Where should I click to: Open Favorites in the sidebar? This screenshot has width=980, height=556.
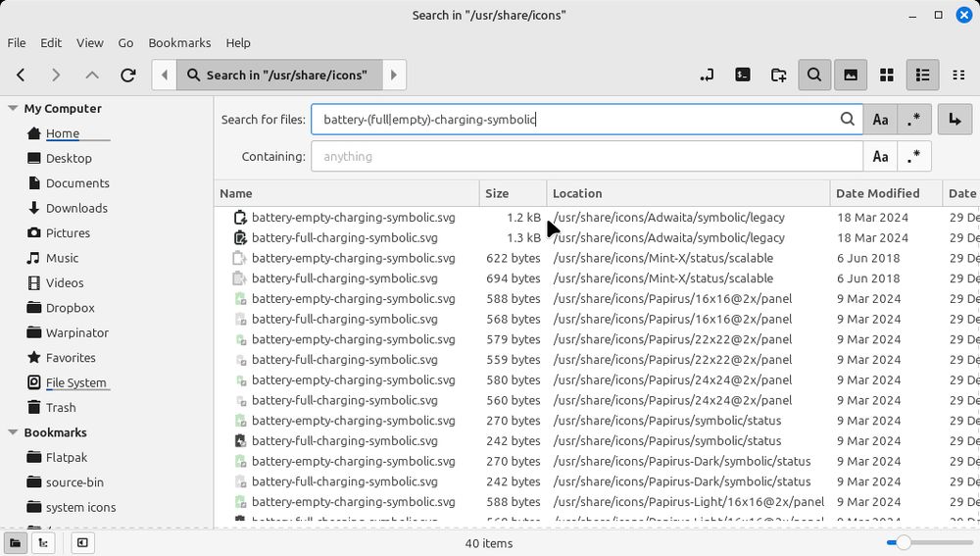coord(71,358)
